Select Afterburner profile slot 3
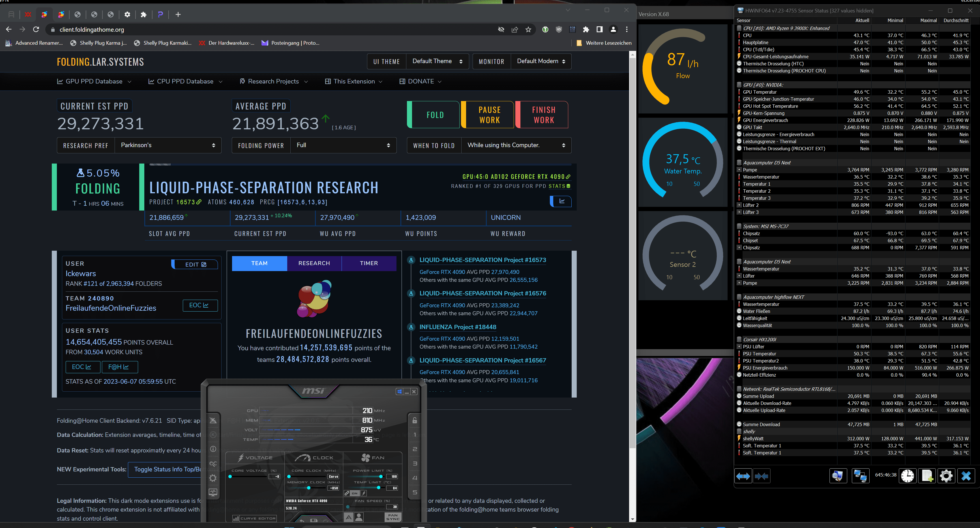This screenshot has height=528, width=980. pyautogui.click(x=415, y=463)
